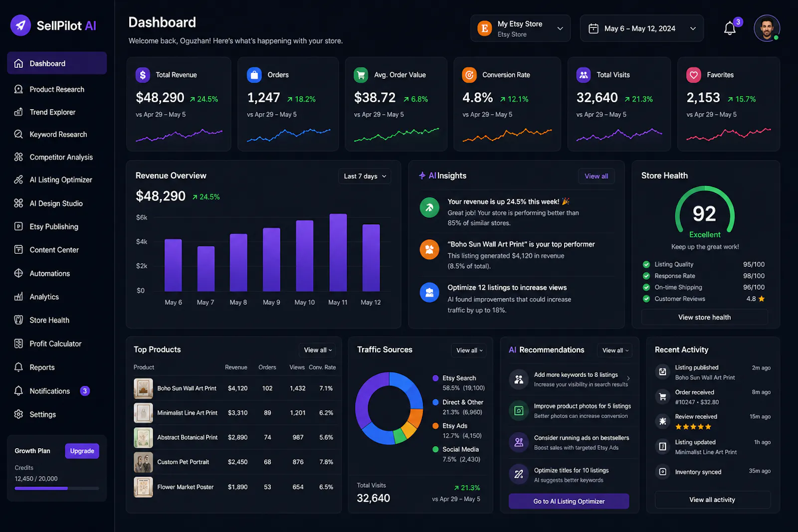The height and width of the screenshot is (532, 798).
Task: Click the Optimize 12 listings insight icon
Action: [429, 293]
